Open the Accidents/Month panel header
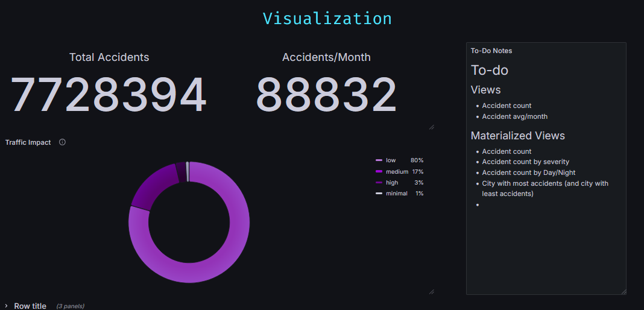644x310 pixels. (x=326, y=57)
